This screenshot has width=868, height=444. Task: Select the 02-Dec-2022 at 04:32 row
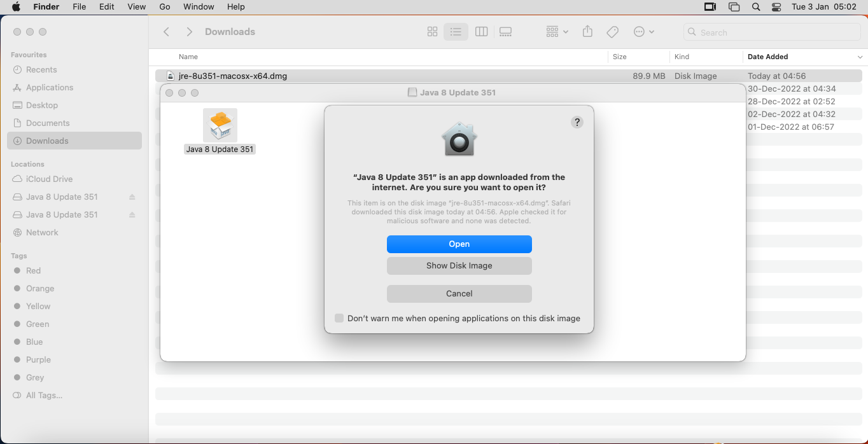tap(792, 114)
